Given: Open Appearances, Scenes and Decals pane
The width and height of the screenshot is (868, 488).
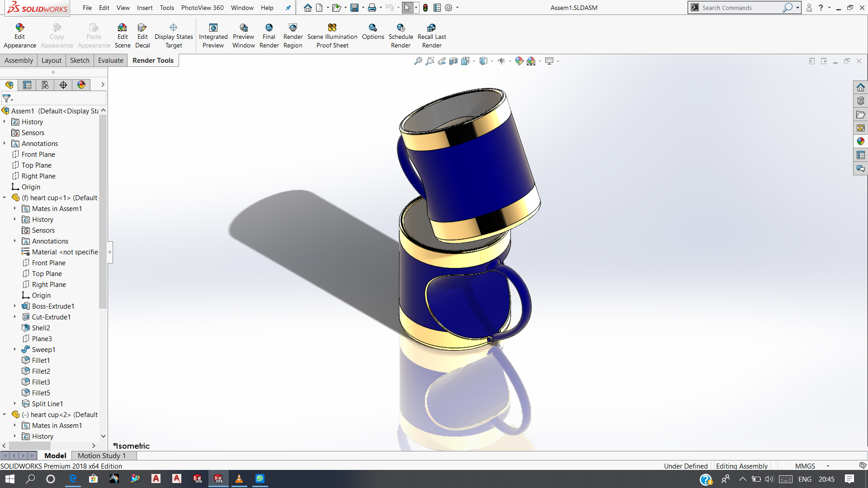Looking at the screenshot, I should [x=860, y=141].
